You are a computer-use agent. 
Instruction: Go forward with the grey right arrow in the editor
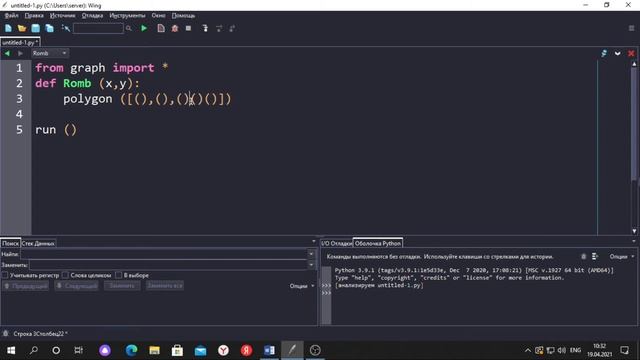[x=20, y=53]
